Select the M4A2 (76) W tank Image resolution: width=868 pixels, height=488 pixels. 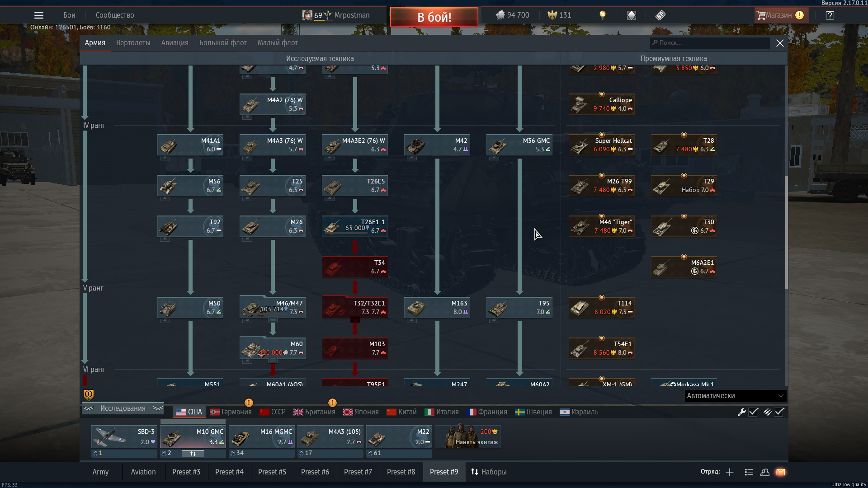(273, 104)
